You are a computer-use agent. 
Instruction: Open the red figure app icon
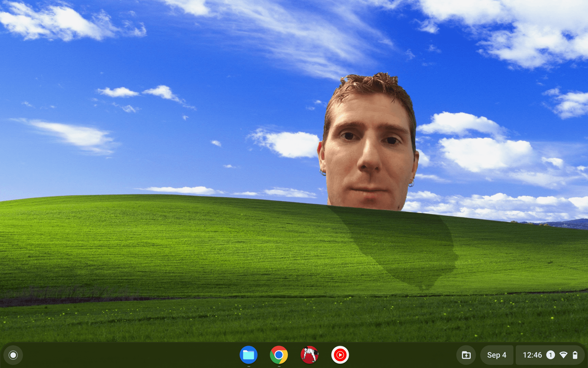click(x=309, y=355)
